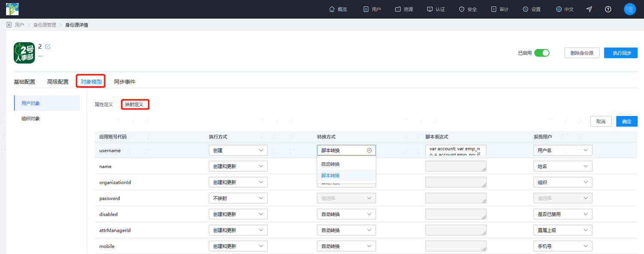Click the 2号人事部 identity source logo
This screenshot has height=254, width=644.
click(24, 53)
